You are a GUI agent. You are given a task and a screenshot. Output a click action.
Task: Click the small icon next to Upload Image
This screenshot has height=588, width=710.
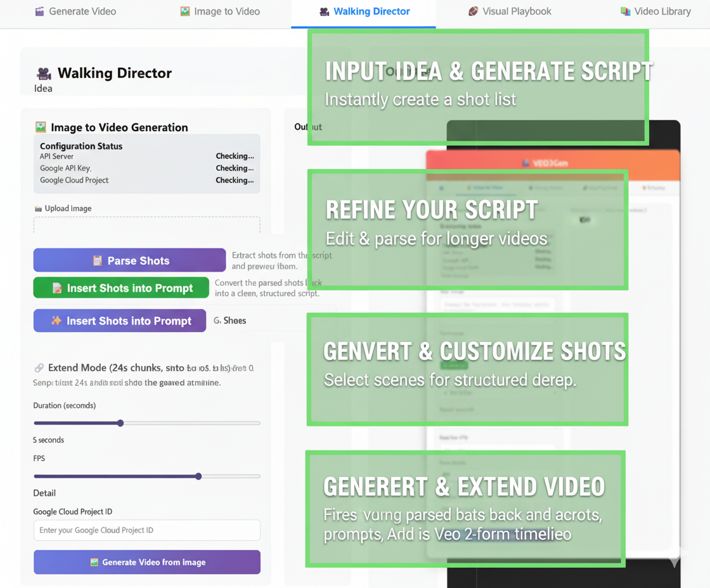tap(38, 208)
